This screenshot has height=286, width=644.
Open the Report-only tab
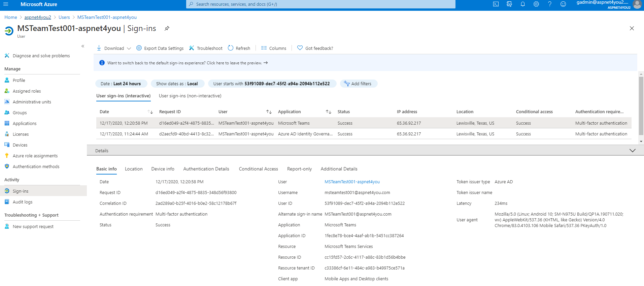coord(299,169)
